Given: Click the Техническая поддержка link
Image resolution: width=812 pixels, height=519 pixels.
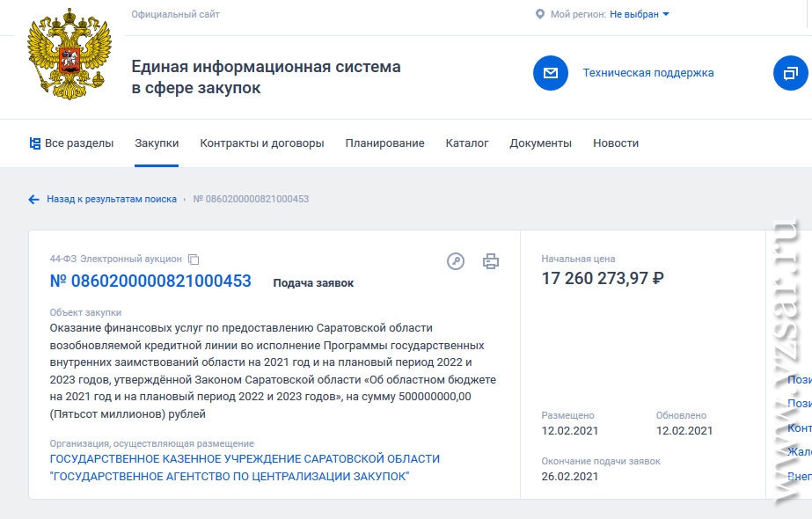Looking at the screenshot, I should pos(648,73).
